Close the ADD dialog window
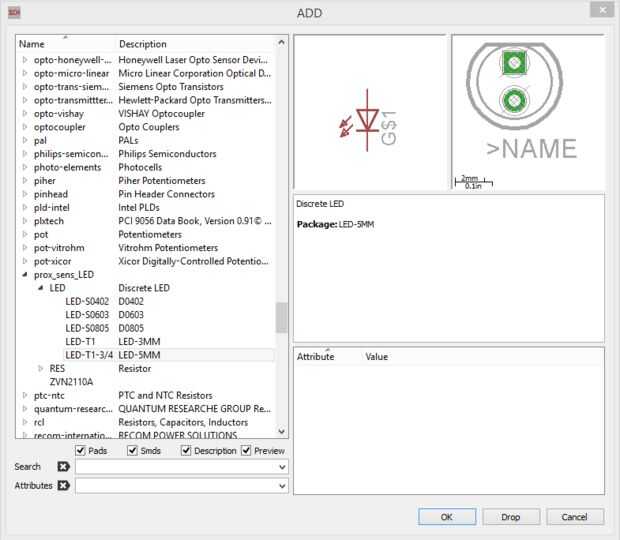The width and height of the screenshot is (620, 540). [x=602, y=10]
